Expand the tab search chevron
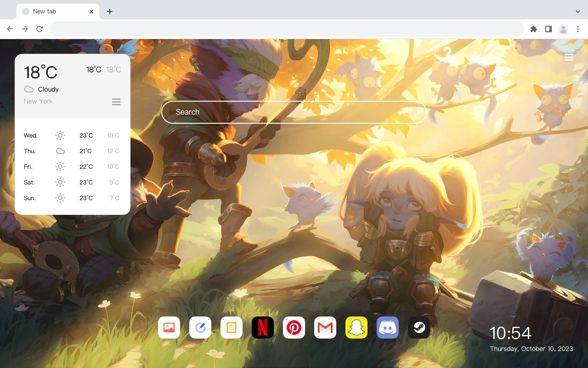Viewport: 588px width, 368px height. point(578,11)
